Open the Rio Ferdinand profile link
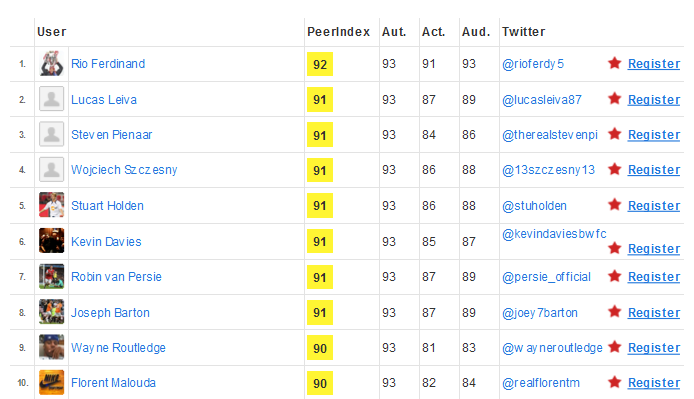 pos(108,64)
